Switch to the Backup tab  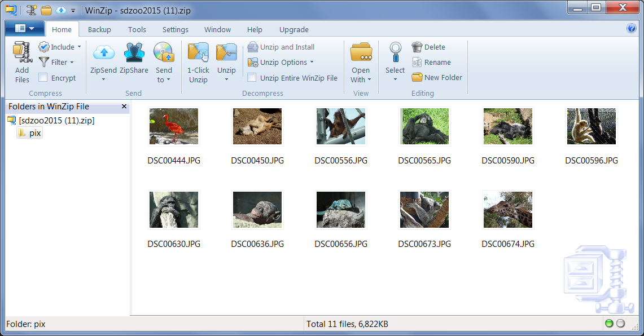99,29
